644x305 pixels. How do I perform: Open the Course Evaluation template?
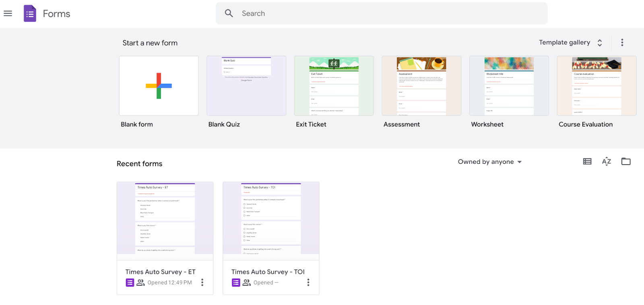click(x=597, y=86)
